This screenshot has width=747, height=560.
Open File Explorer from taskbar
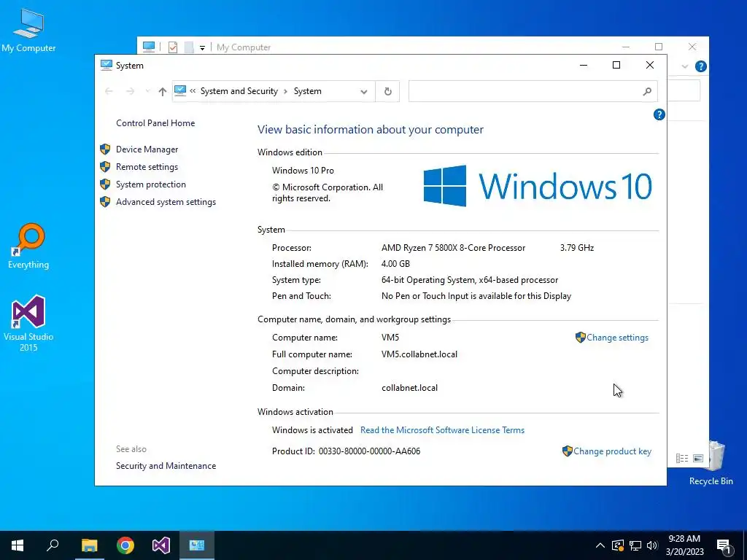point(89,545)
